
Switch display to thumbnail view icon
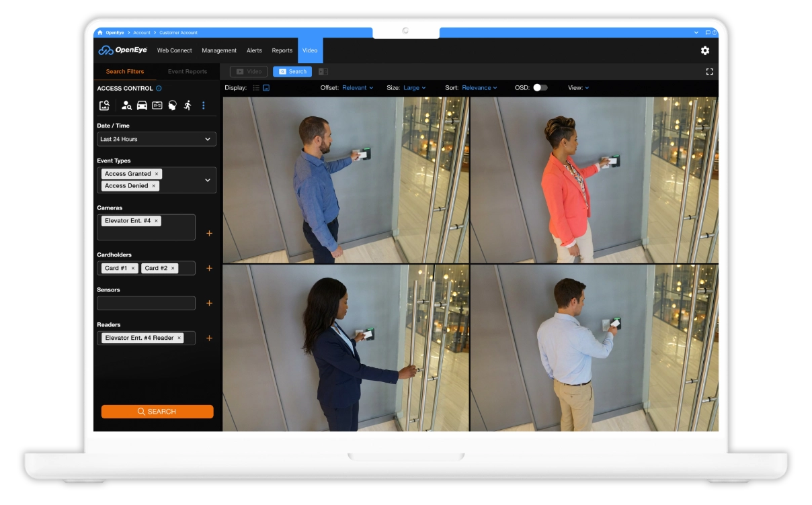click(266, 88)
